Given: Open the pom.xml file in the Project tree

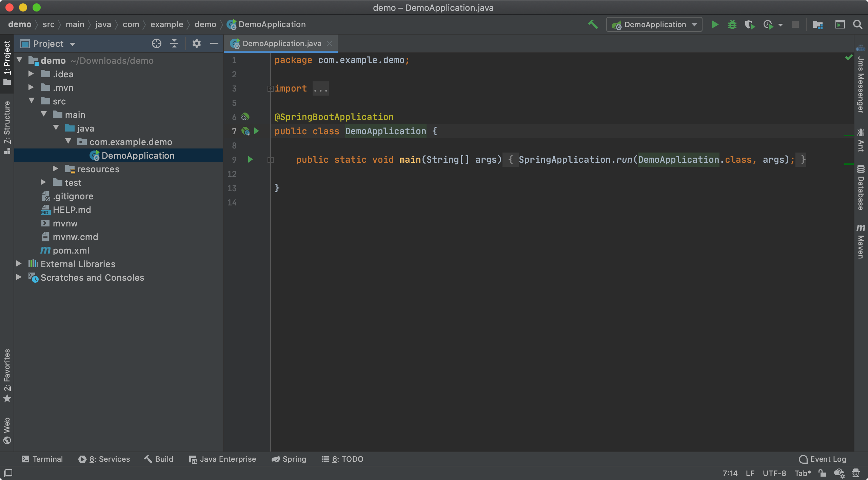Looking at the screenshot, I should click(x=71, y=250).
